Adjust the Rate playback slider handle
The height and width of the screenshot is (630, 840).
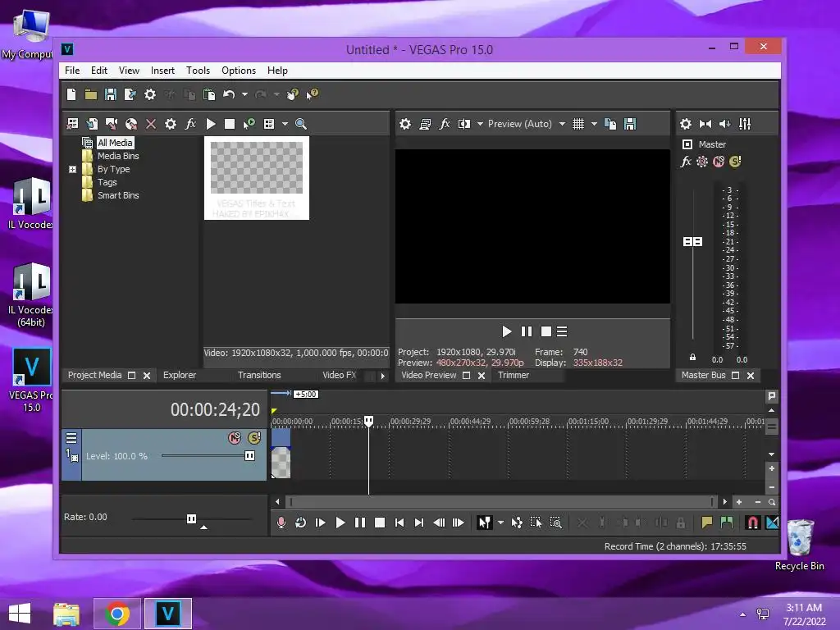point(191,518)
